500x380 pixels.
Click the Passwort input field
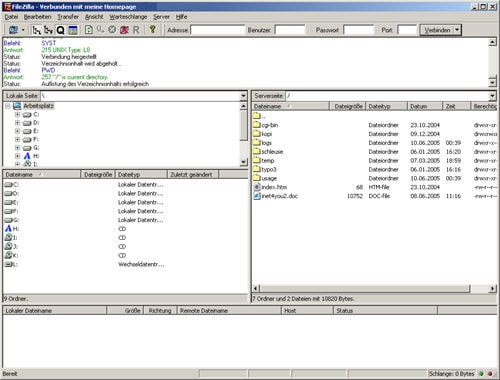[x=359, y=30]
